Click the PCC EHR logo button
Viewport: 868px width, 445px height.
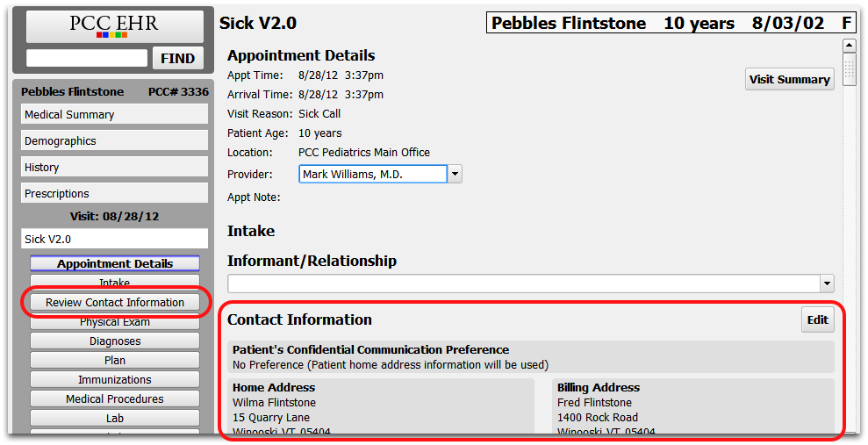[x=115, y=26]
